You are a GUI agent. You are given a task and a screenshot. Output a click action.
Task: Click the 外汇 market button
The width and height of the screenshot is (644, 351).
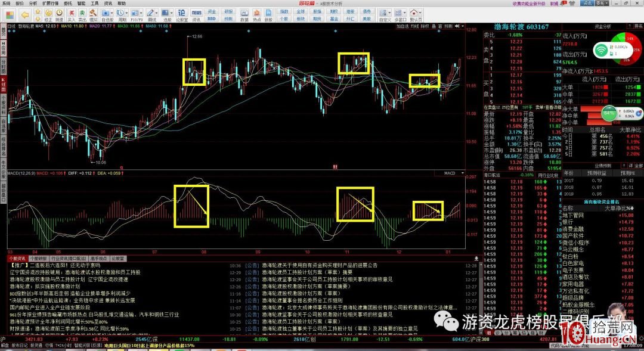(351, 19)
